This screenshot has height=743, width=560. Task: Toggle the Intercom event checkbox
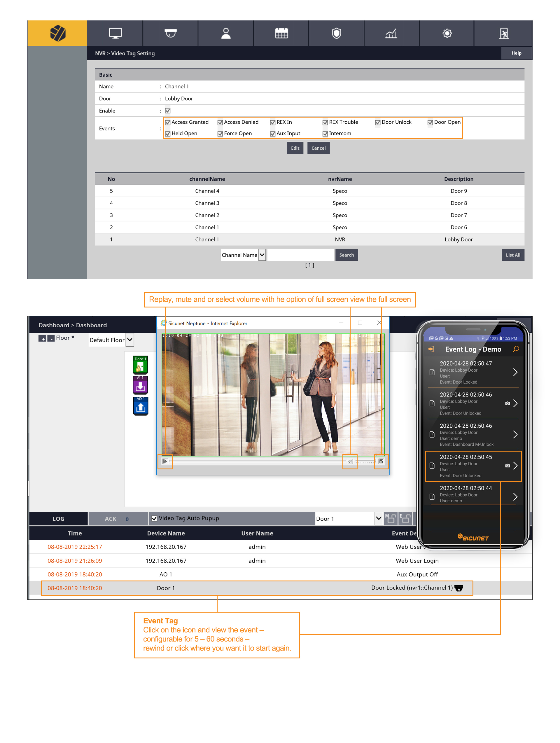(x=325, y=134)
